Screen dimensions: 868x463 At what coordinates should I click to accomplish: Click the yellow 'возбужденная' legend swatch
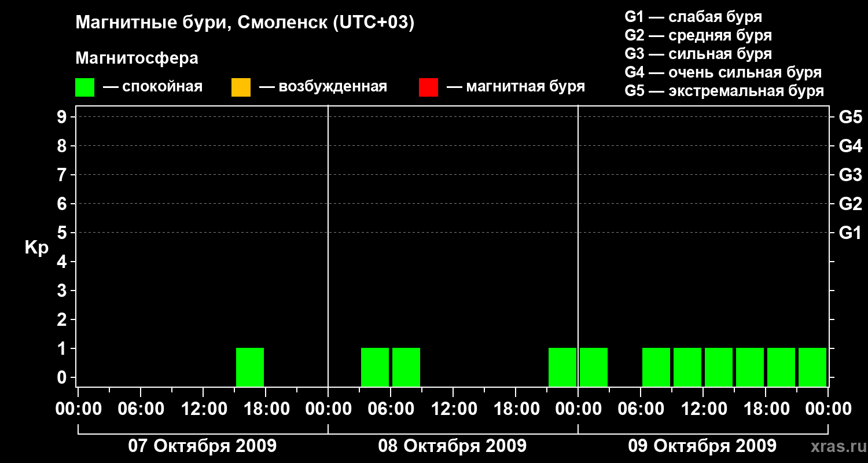pyautogui.click(x=241, y=87)
